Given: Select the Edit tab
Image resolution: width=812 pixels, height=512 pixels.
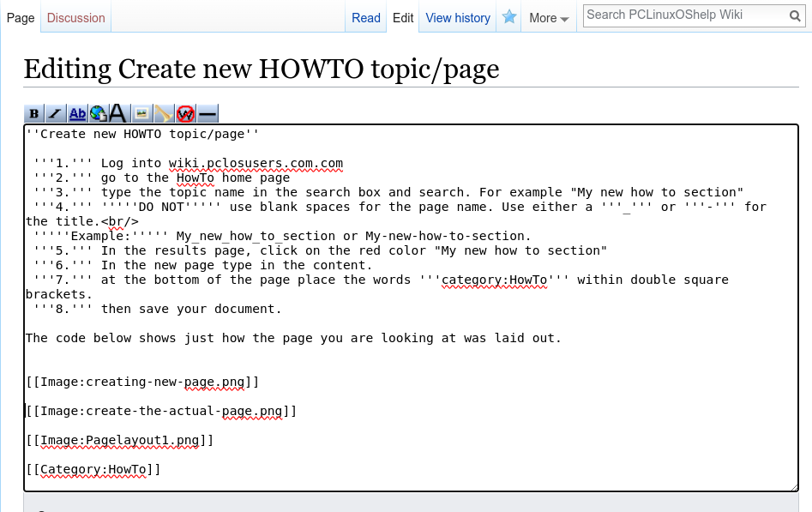Looking at the screenshot, I should (403, 18).
